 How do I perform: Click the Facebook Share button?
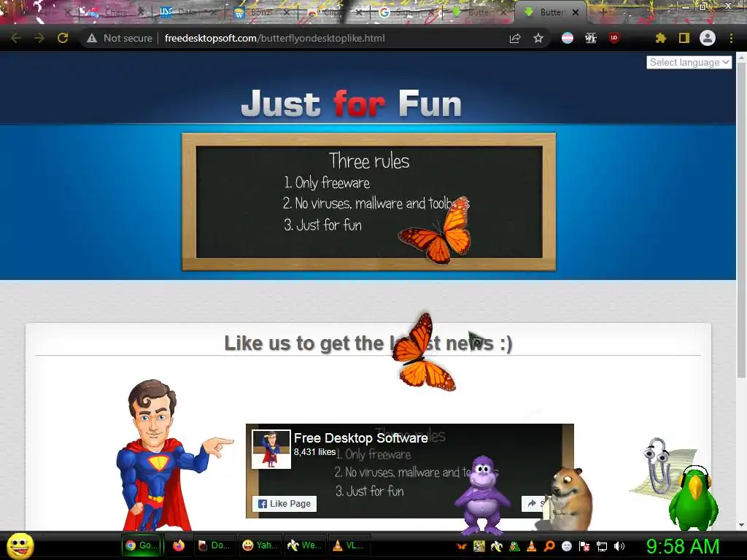pos(533,504)
